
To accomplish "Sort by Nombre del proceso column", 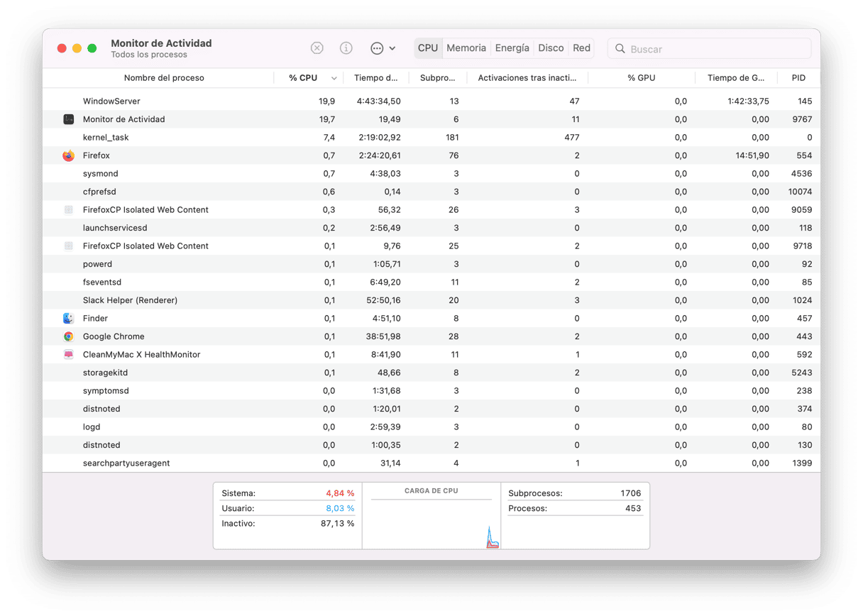I will (164, 78).
